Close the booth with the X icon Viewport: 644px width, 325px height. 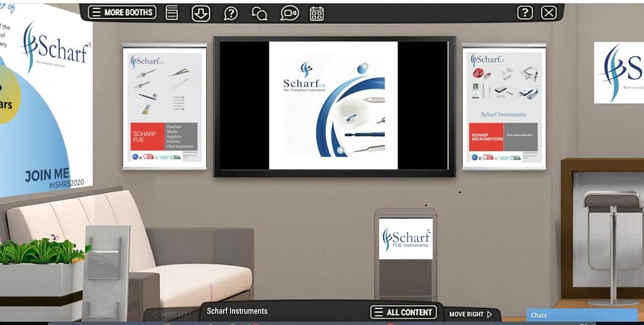[x=548, y=13]
